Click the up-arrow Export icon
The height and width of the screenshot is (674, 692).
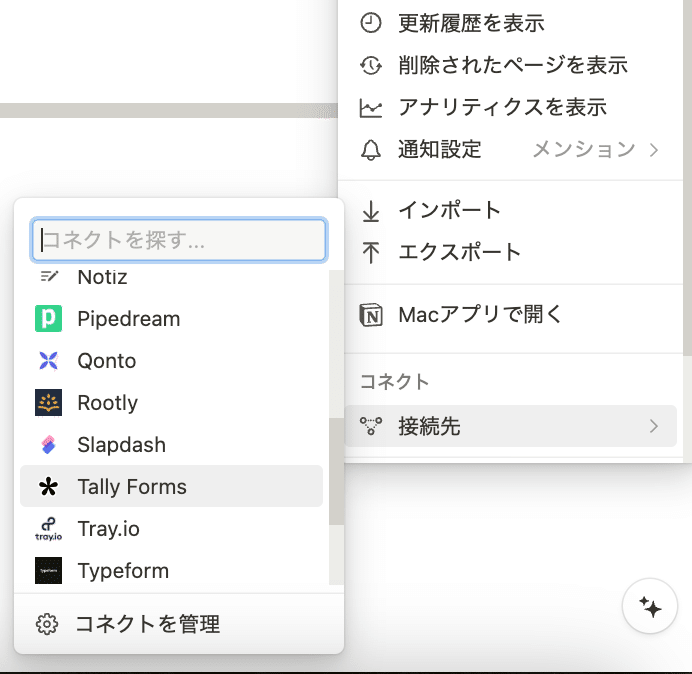click(x=371, y=252)
